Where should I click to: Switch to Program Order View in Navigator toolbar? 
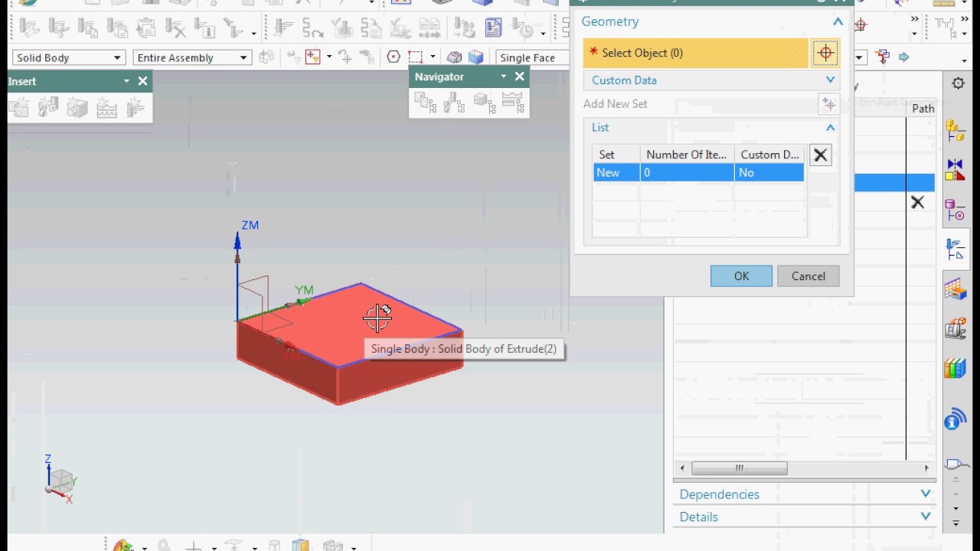pyautogui.click(x=425, y=102)
